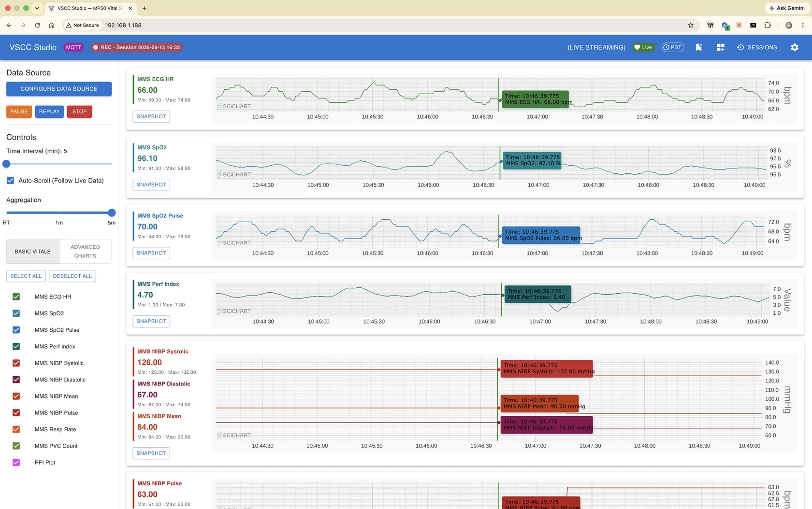Toggle MMS NIBP Systolic checkbox
Image resolution: width=812 pixels, height=509 pixels.
point(16,363)
